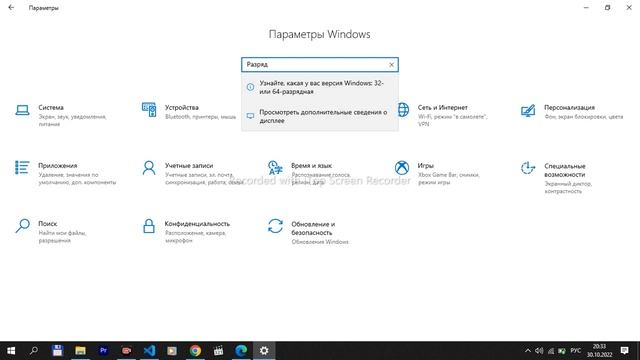Click the Конфиденциальность title text

click(x=197, y=224)
